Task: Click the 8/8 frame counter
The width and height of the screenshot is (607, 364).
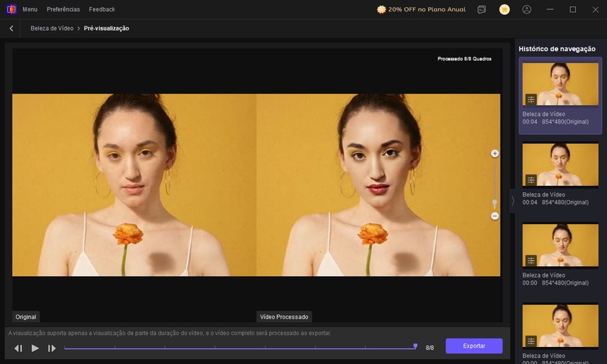Action: click(430, 348)
